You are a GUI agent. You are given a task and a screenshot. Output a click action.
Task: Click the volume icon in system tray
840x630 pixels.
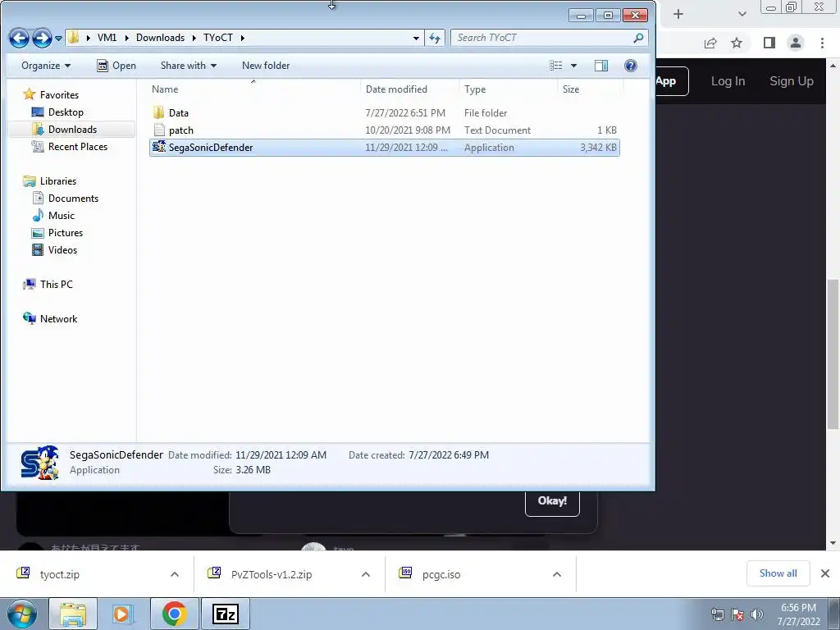pyautogui.click(x=756, y=614)
